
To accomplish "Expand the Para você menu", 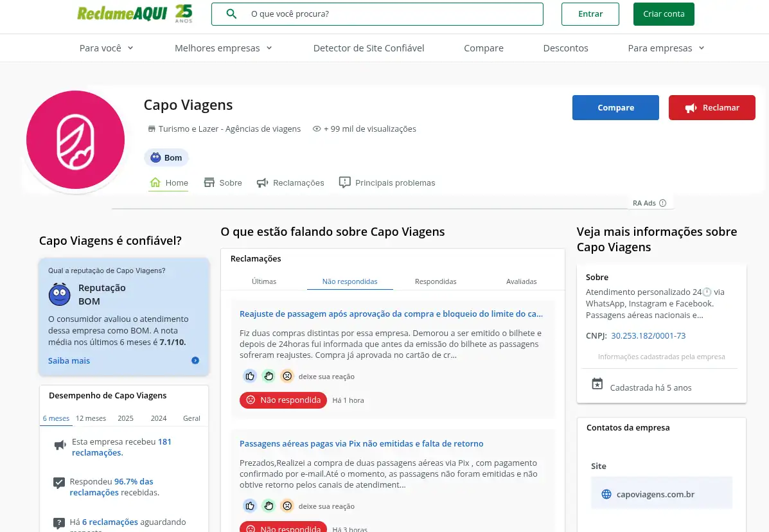I will point(107,48).
